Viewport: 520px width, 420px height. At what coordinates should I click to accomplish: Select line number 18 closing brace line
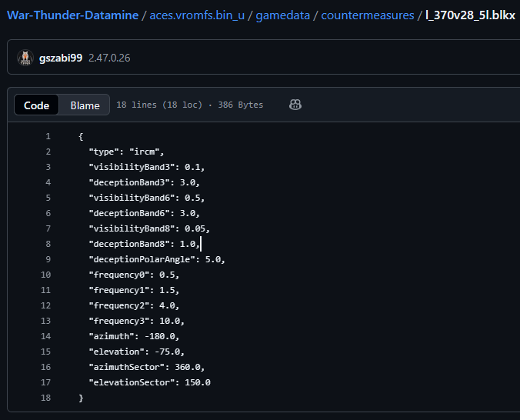45,398
